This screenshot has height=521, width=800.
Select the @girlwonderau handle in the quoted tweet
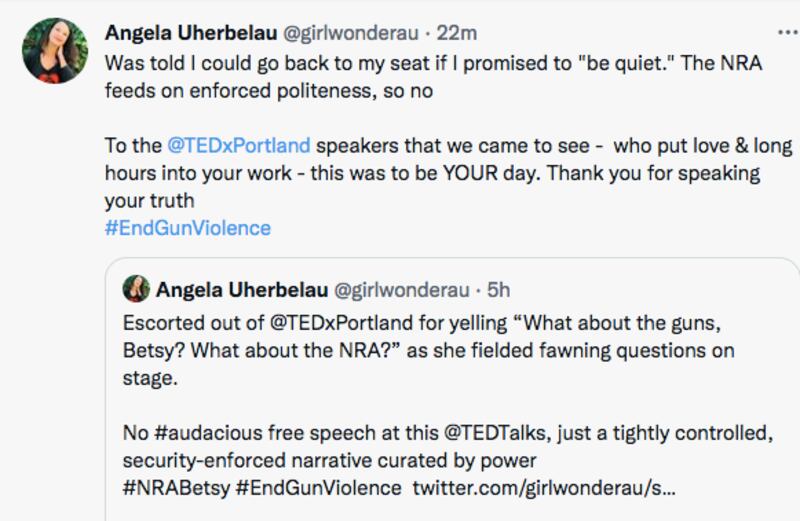tap(400, 290)
